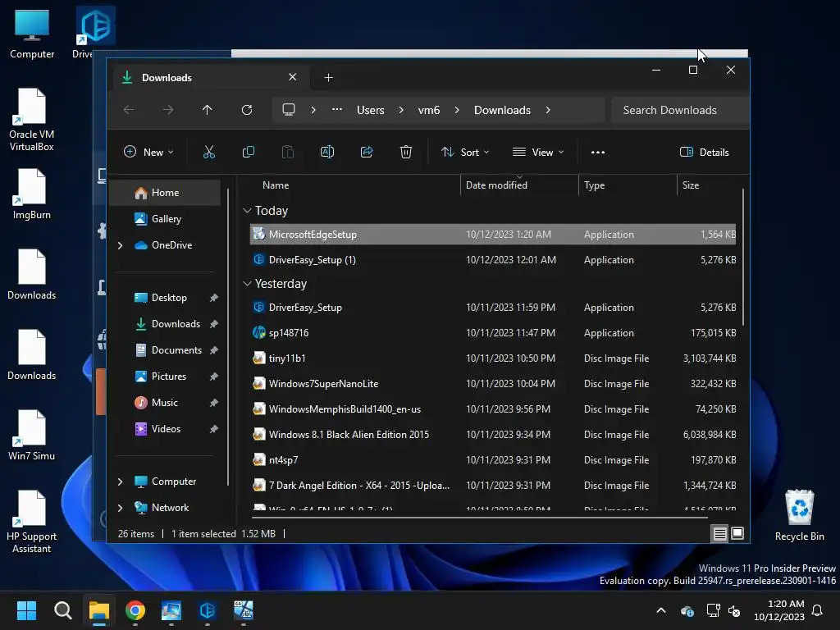Select the ImgBurn desktop shortcut
This screenshot has width=840, height=630.
tap(32, 194)
